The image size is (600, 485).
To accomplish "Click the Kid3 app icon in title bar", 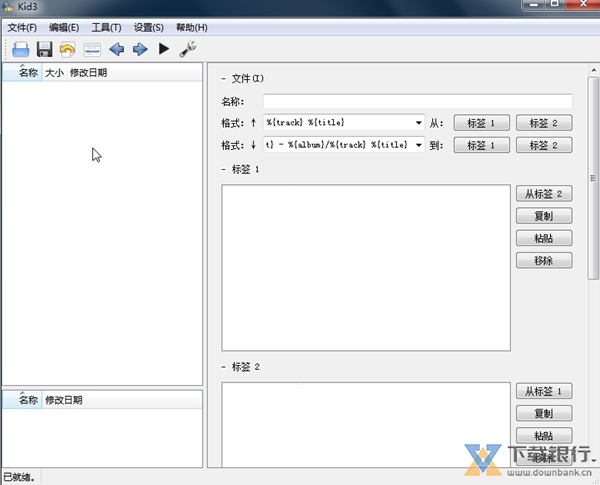I will 7,7.
